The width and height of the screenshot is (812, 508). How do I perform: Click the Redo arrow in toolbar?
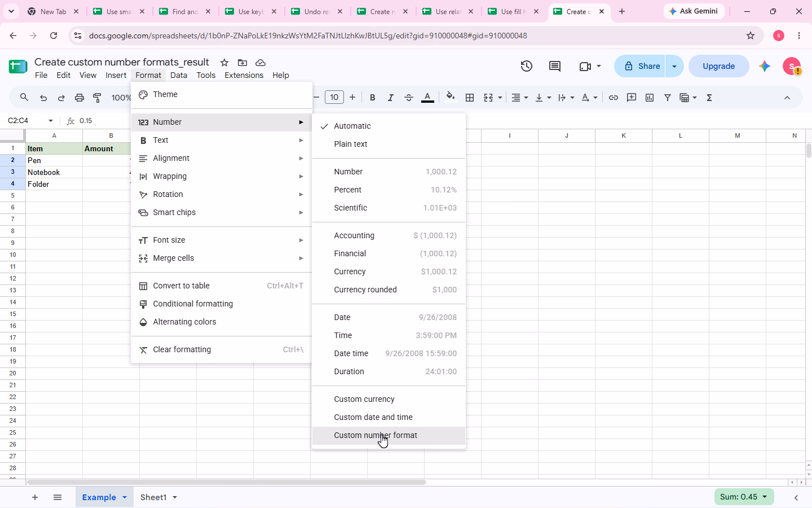click(x=61, y=98)
